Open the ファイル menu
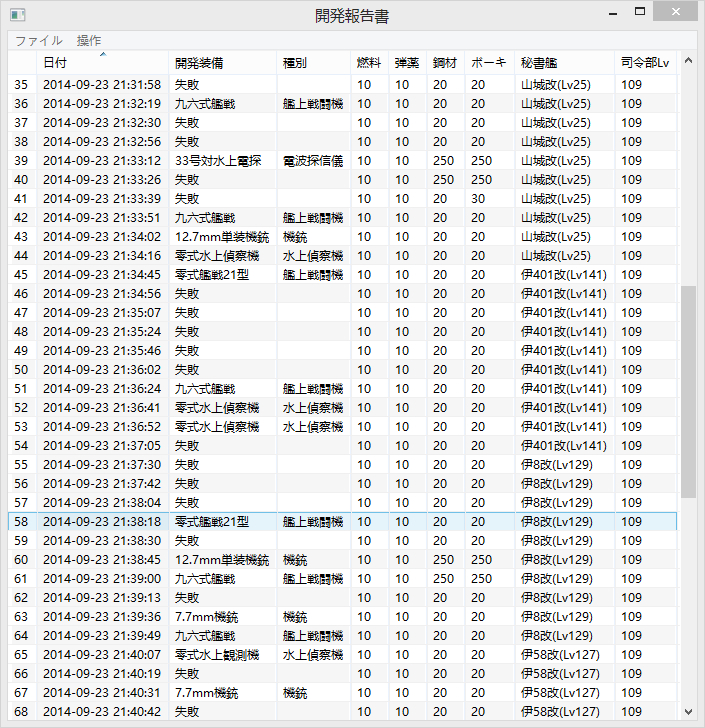Screen dimensions: 705x728 39,41
